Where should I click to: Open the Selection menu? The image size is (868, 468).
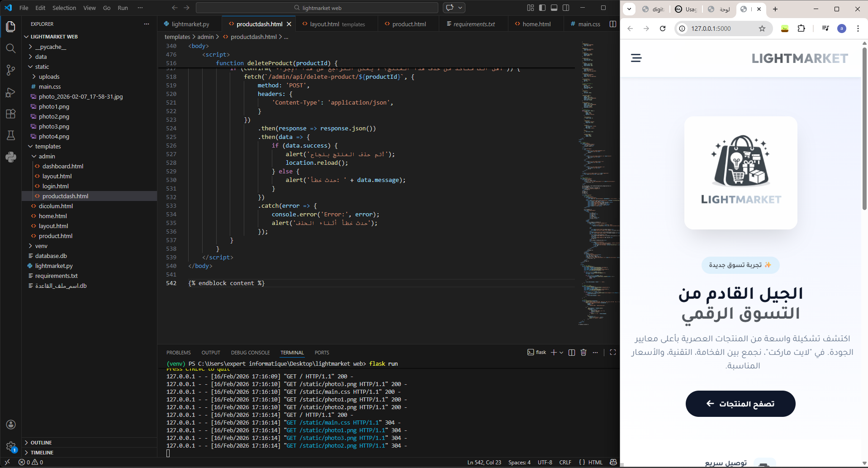64,8
